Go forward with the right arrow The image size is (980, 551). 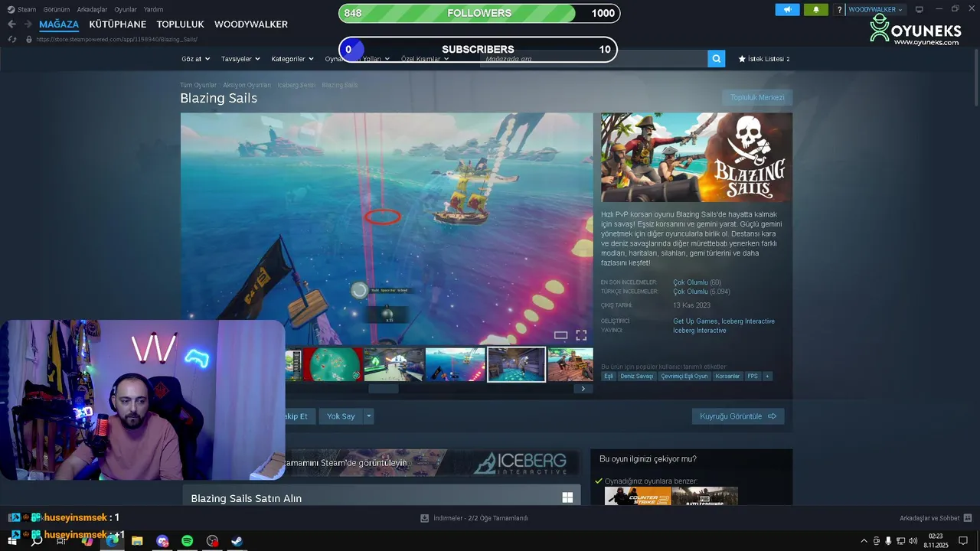tap(28, 24)
